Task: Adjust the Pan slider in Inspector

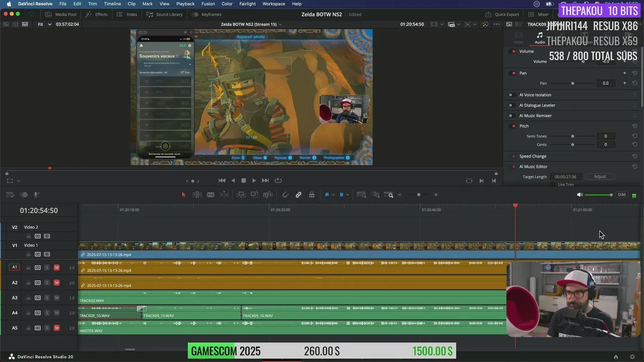Action: click(x=573, y=83)
